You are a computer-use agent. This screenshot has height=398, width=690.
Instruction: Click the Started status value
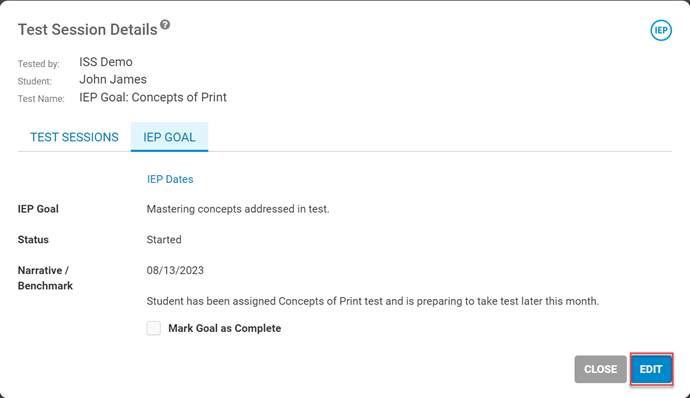[164, 240]
